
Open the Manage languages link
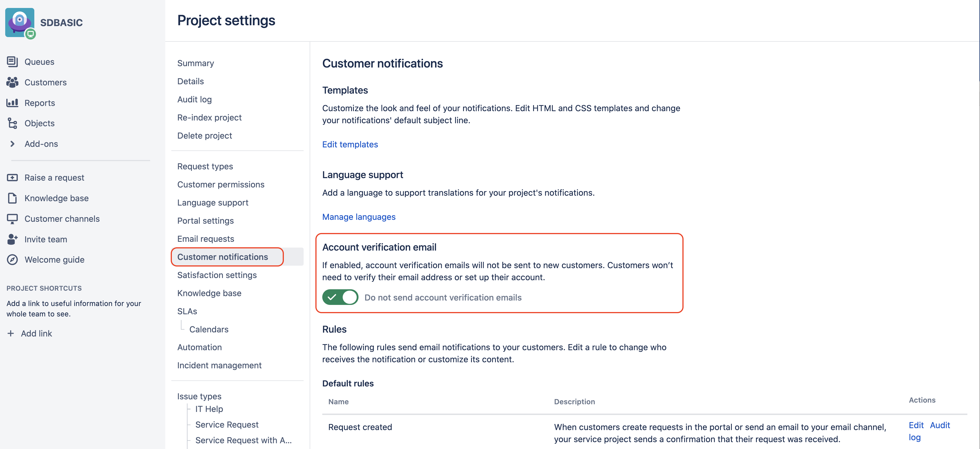(359, 217)
